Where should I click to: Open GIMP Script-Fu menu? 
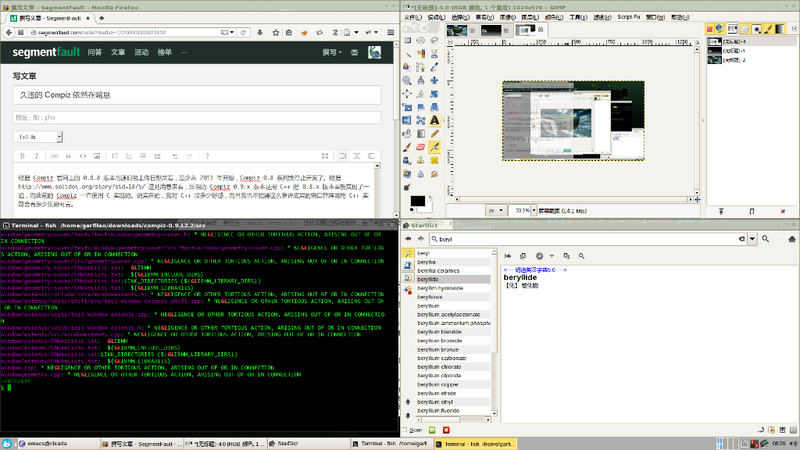629,17
